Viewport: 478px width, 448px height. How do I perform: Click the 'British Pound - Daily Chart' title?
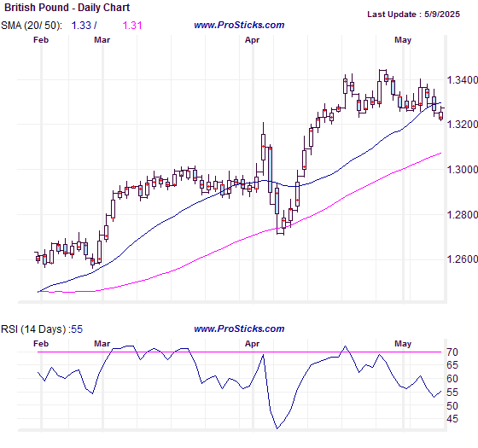click(x=67, y=8)
